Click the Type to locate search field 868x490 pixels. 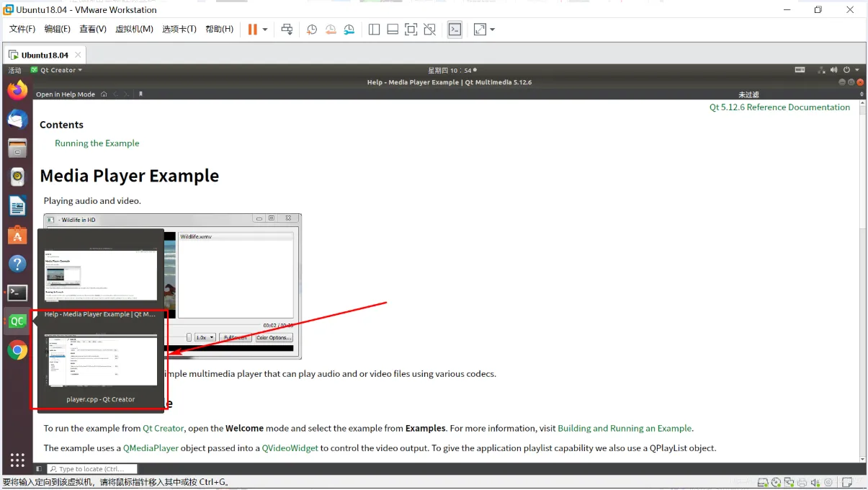[92, 469]
